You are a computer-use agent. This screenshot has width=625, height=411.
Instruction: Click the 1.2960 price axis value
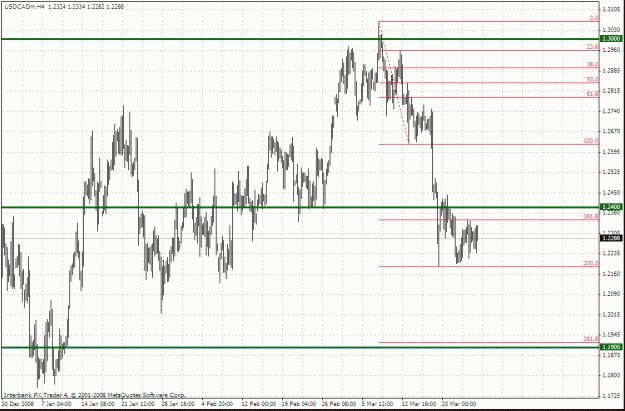coord(611,50)
